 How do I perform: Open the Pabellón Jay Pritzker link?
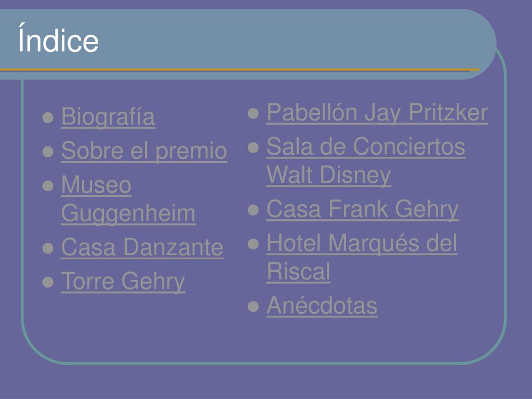pyautogui.click(x=377, y=113)
